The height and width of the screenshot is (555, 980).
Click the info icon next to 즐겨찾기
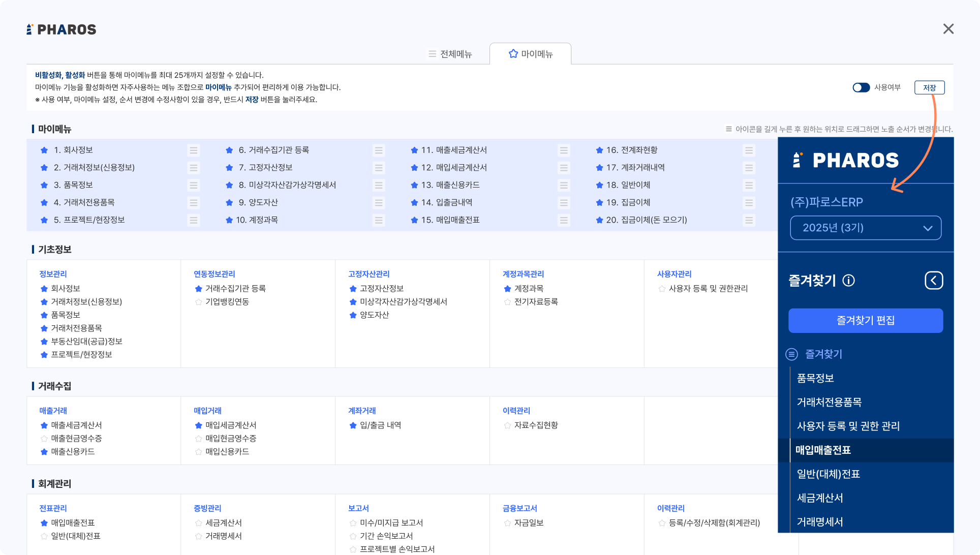(848, 281)
